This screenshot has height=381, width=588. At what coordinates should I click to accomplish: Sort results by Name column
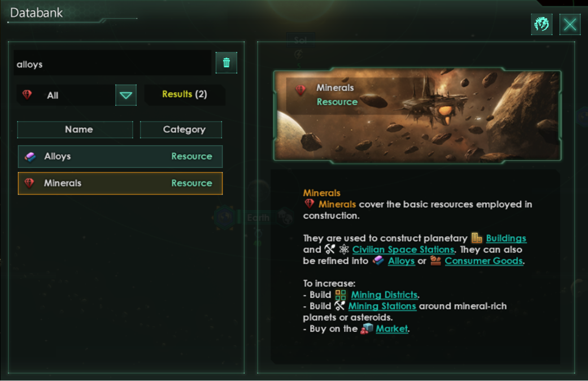point(75,129)
